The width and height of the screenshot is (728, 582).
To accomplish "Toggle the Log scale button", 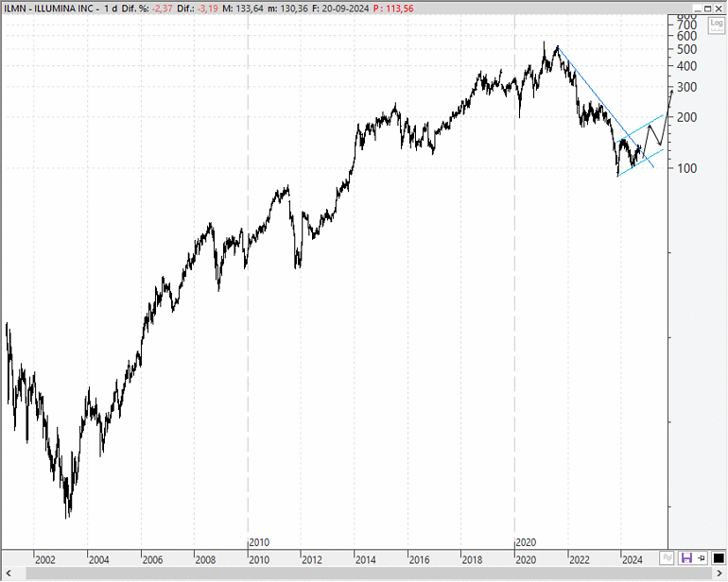I will [717, 26].
